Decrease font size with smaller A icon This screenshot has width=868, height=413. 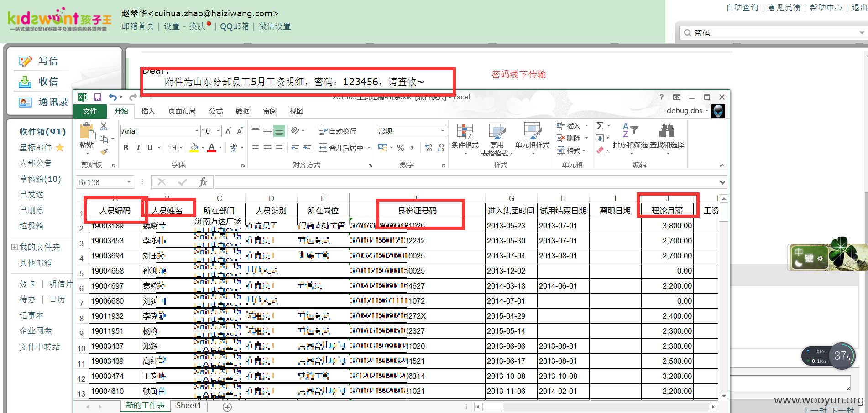point(239,131)
